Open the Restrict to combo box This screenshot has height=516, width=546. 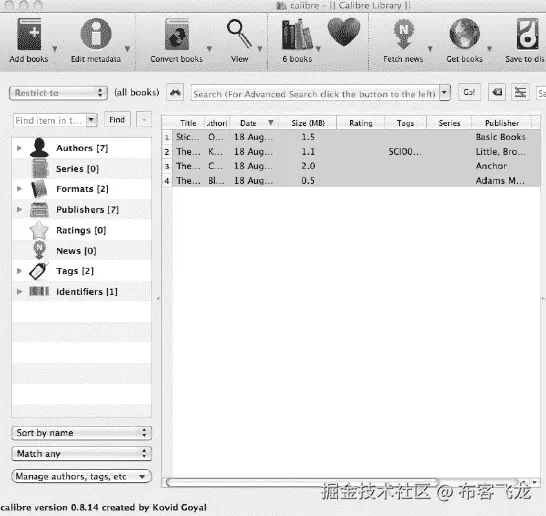[x=58, y=93]
